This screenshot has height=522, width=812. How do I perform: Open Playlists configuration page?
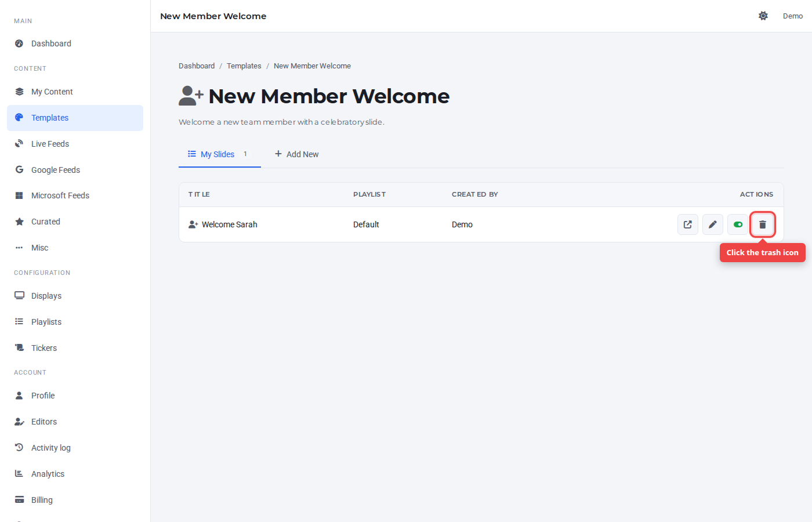75,322
